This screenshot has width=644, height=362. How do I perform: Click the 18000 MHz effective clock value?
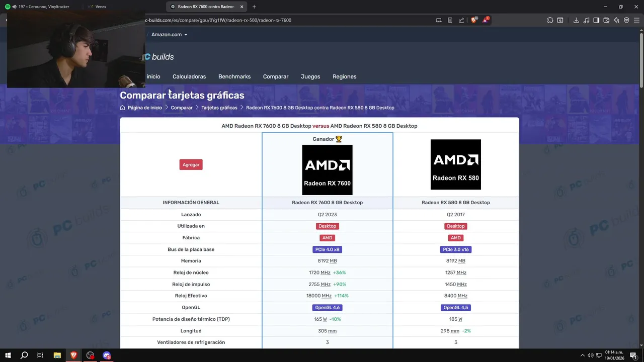(318, 296)
